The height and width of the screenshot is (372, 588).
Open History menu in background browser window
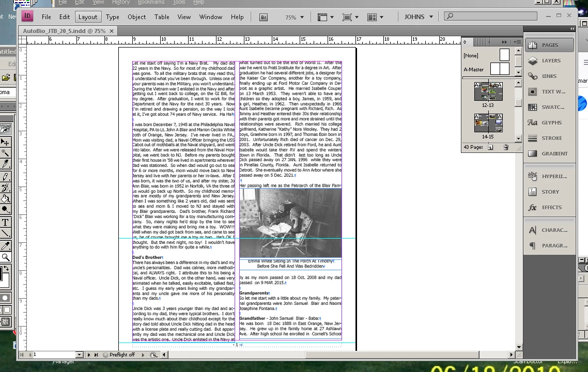tap(121, 2)
